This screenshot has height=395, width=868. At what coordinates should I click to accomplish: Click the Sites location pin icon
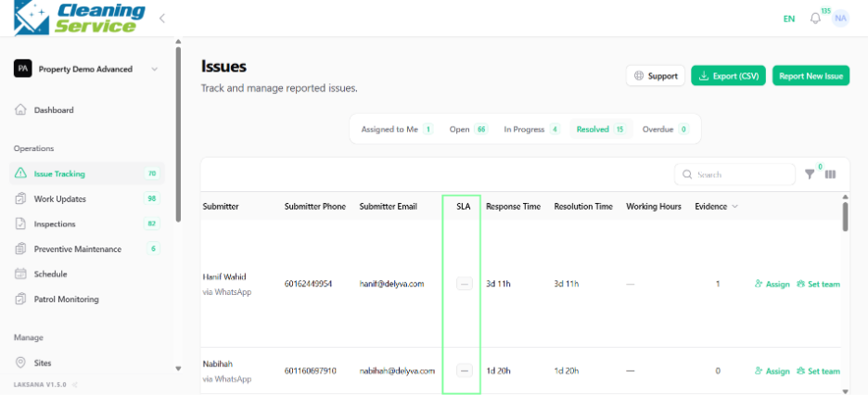pos(20,363)
